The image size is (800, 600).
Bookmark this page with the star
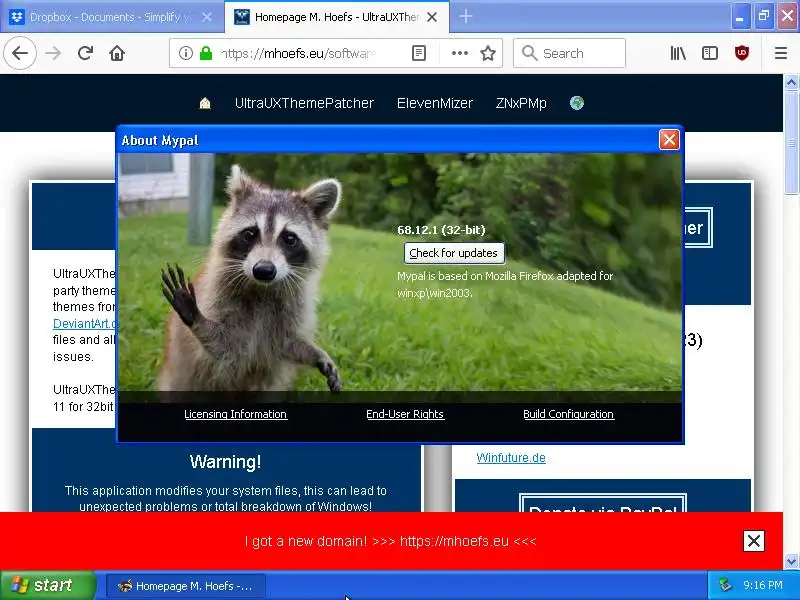488,53
